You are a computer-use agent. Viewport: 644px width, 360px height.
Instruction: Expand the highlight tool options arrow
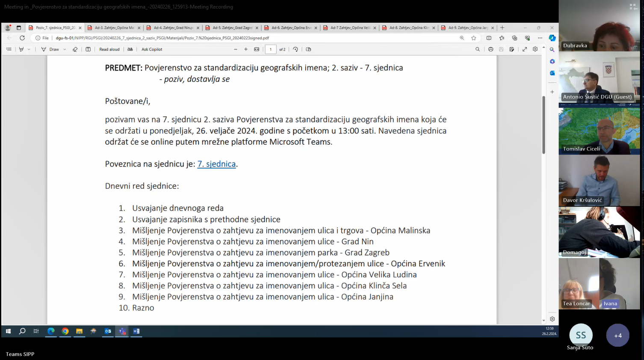29,49
